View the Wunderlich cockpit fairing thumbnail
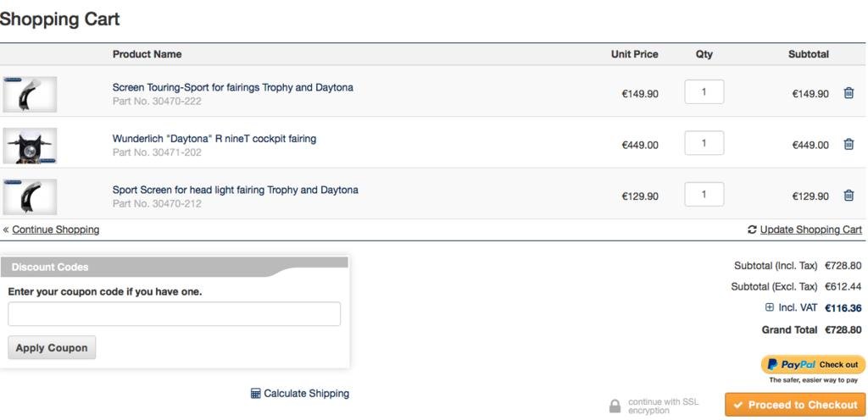 coord(31,145)
